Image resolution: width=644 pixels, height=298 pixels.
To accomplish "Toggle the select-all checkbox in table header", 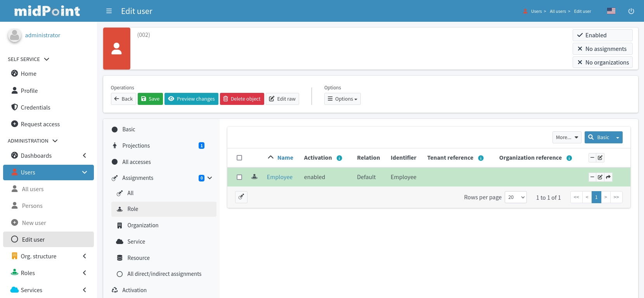I will click(239, 158).
